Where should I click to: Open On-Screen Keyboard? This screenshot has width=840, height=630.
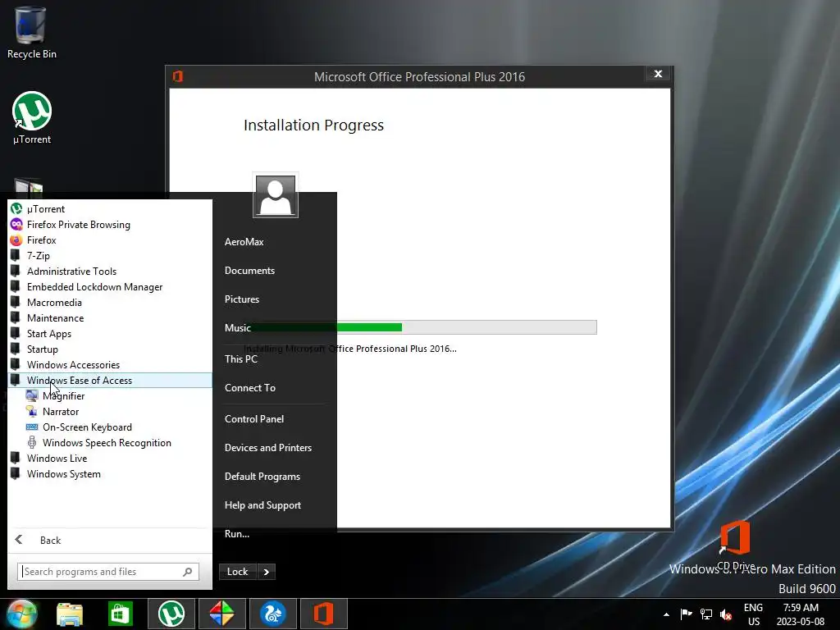coord(110,427)
